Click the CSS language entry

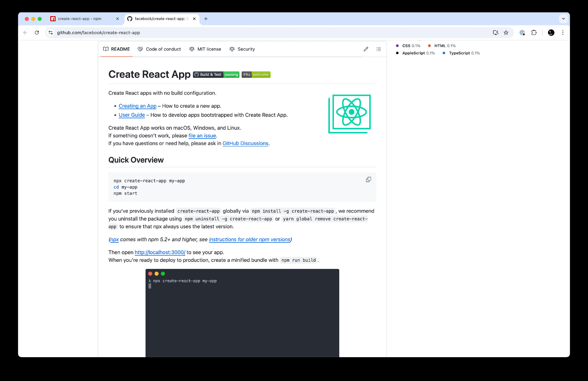pyautogui.click(x=408, y=46)
